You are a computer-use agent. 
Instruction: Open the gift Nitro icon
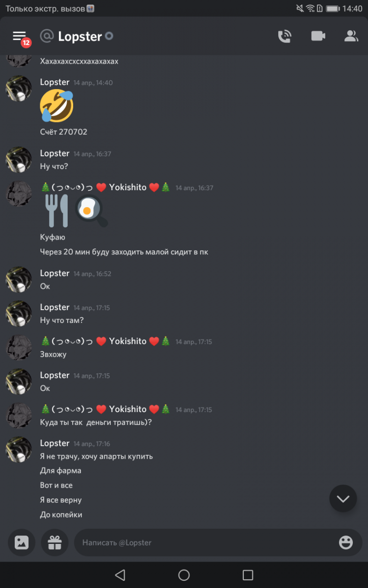pyautogui.click(x=54, y=542)
